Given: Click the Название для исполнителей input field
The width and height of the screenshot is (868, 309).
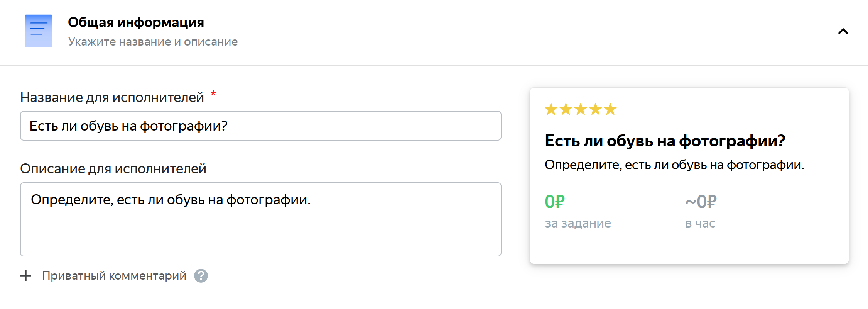Looking at the screenshot, I should [260, 126].
